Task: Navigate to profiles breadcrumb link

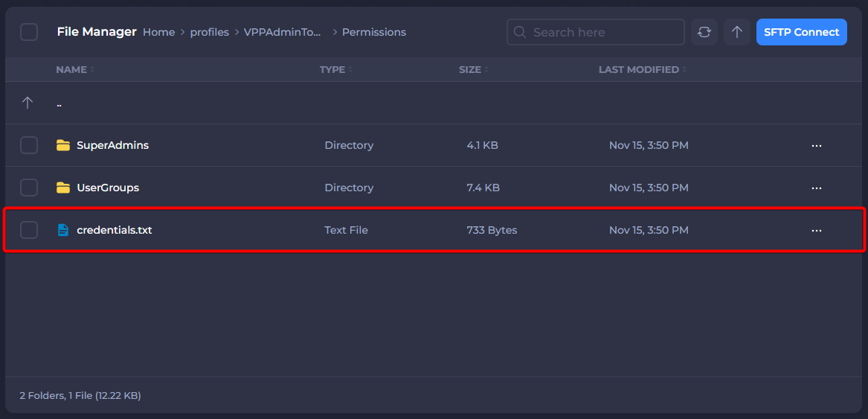Action: (x=210, y=32)
